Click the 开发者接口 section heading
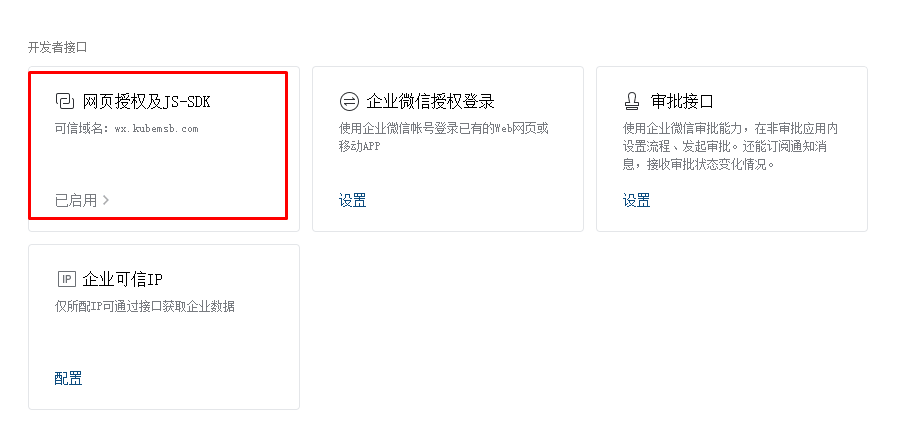This screenshot has width=912, height=426. [x=58, y=48]
